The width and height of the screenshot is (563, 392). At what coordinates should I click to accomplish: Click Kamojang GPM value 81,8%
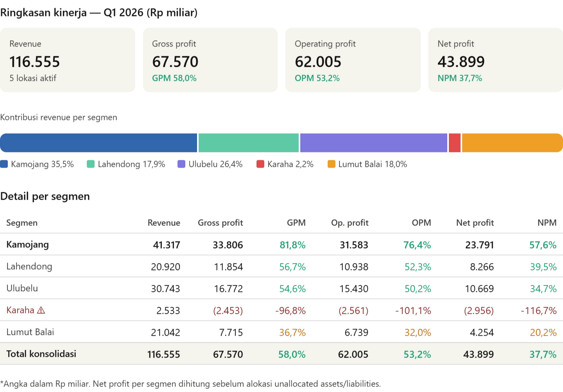point(292,245)
